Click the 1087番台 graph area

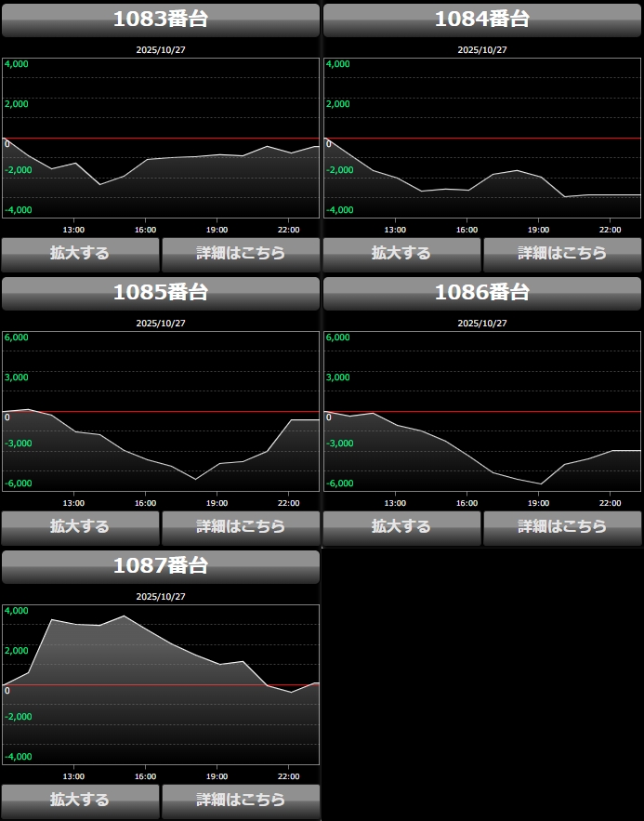click(x=161, y=684)
